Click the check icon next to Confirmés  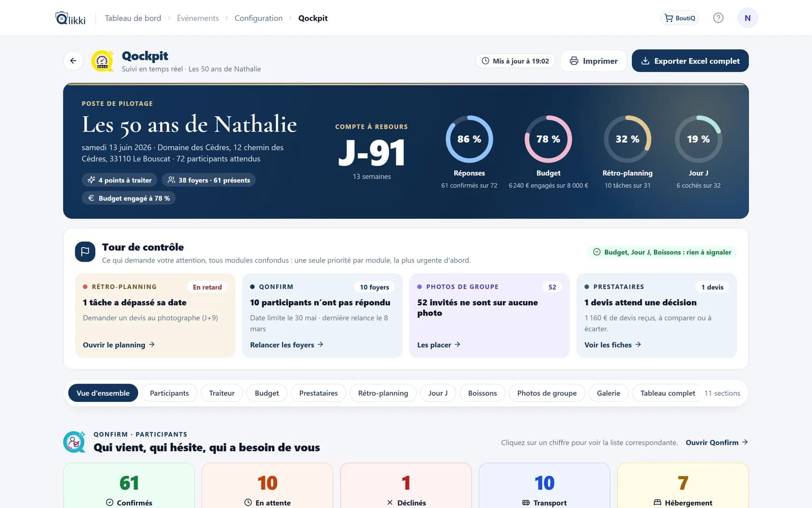tap(110, 502)
